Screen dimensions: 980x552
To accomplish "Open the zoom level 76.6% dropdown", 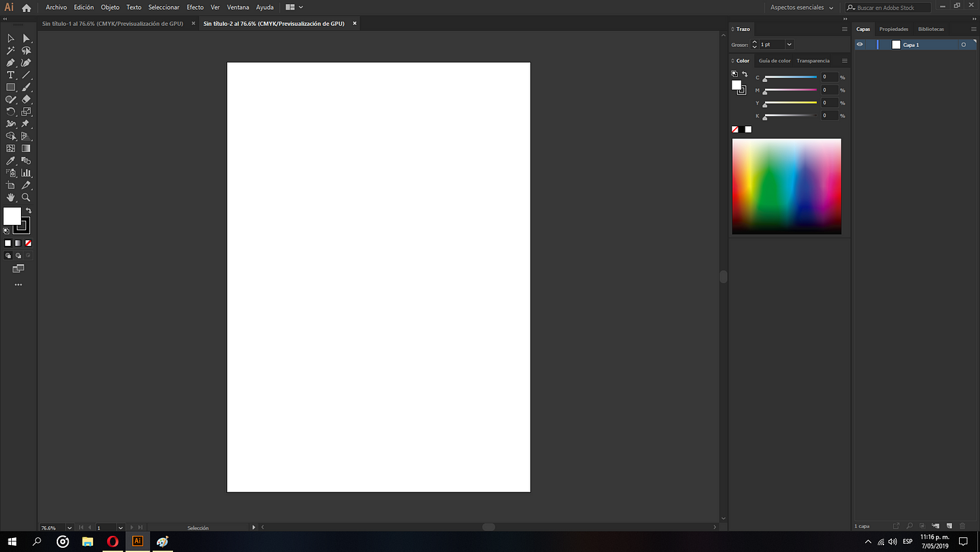I will click(69, 527).
